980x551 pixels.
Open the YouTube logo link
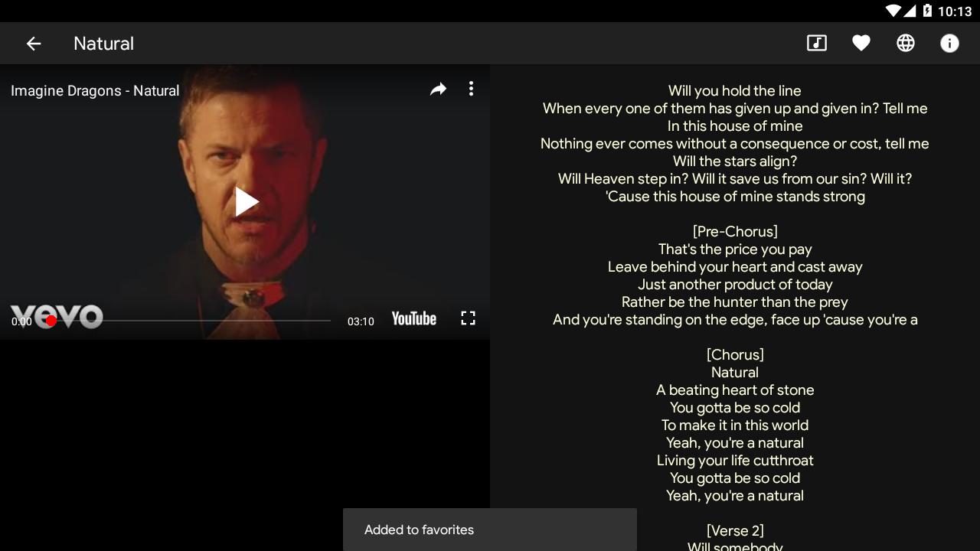[414, 318]
